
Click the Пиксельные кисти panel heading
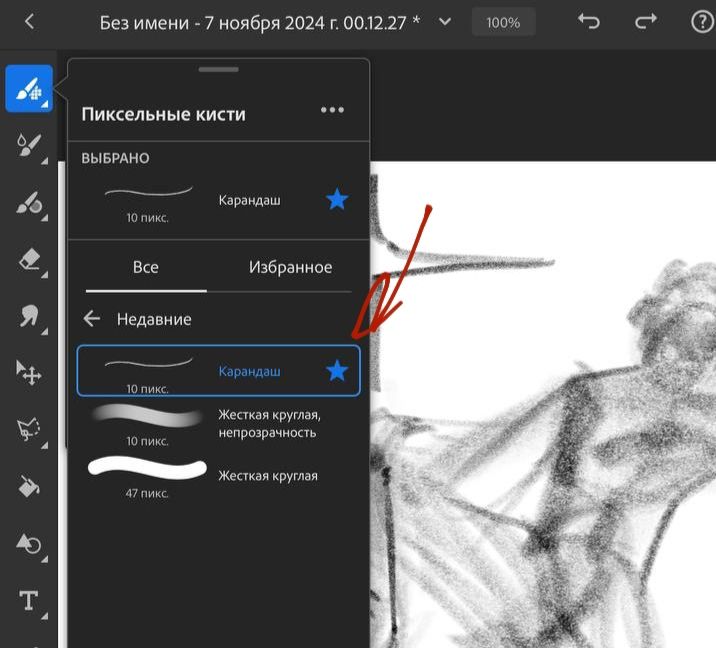coord(163,114)
